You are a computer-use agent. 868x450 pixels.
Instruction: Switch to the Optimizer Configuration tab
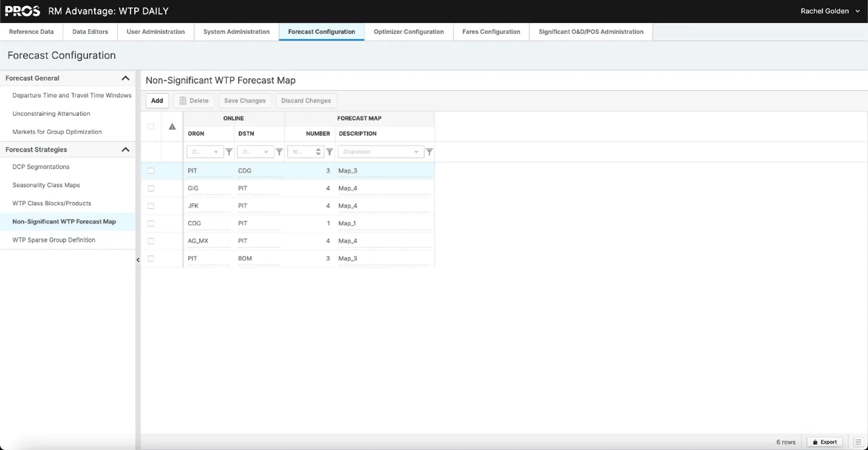409,32
